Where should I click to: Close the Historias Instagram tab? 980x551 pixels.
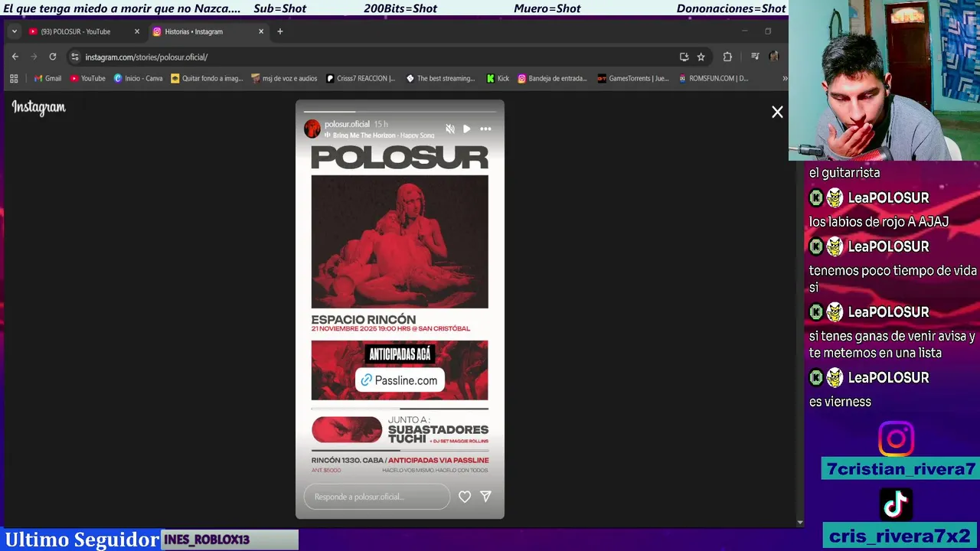[261, 31]
